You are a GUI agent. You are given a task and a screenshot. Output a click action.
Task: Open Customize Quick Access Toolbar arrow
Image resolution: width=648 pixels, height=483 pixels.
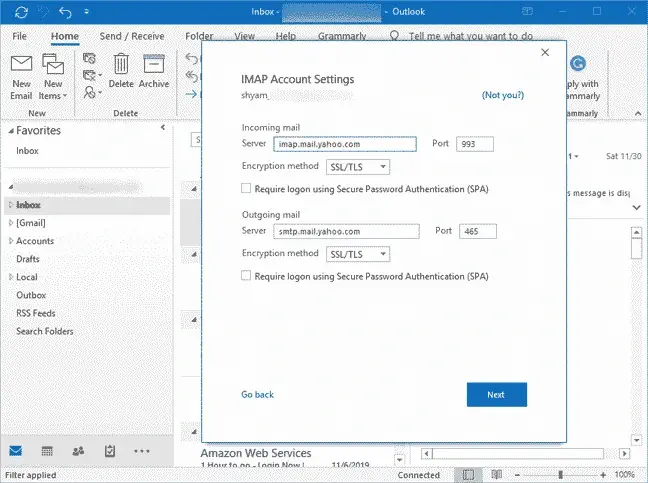point(86,12)
